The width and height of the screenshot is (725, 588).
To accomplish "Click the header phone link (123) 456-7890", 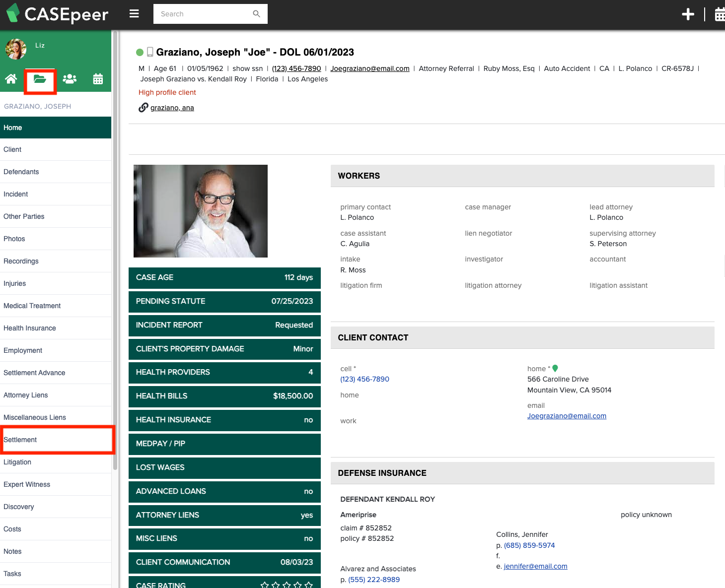I will click(x=296, y=68).
